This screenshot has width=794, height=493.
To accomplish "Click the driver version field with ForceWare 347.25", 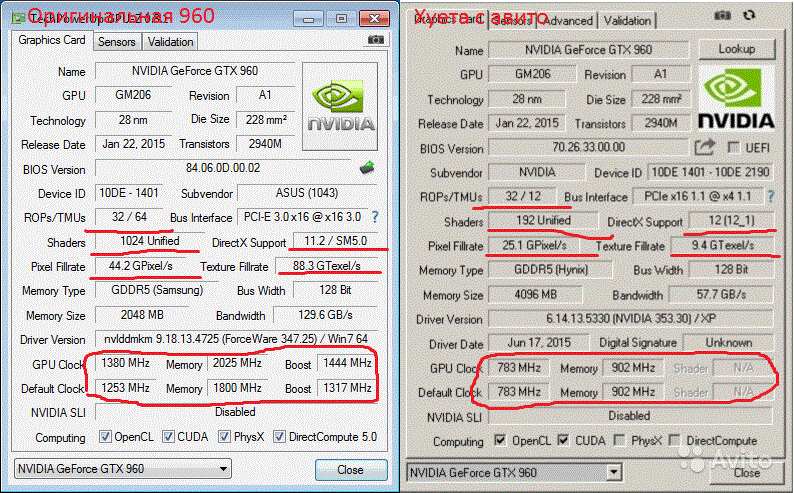I will [236, 339].
